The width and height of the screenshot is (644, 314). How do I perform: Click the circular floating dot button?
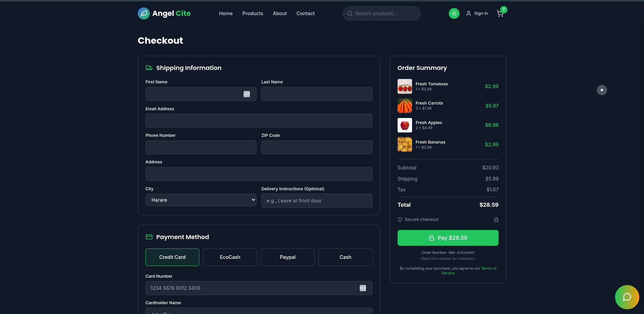click(602, 90)
